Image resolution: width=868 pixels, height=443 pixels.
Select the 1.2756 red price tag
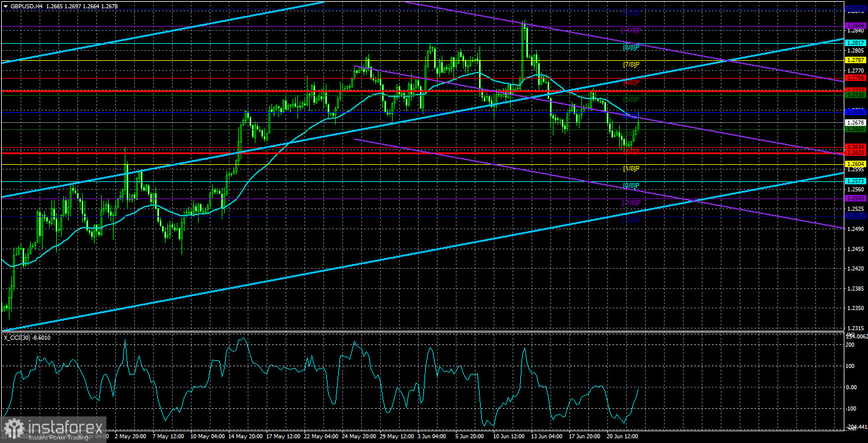pos(856,77)
